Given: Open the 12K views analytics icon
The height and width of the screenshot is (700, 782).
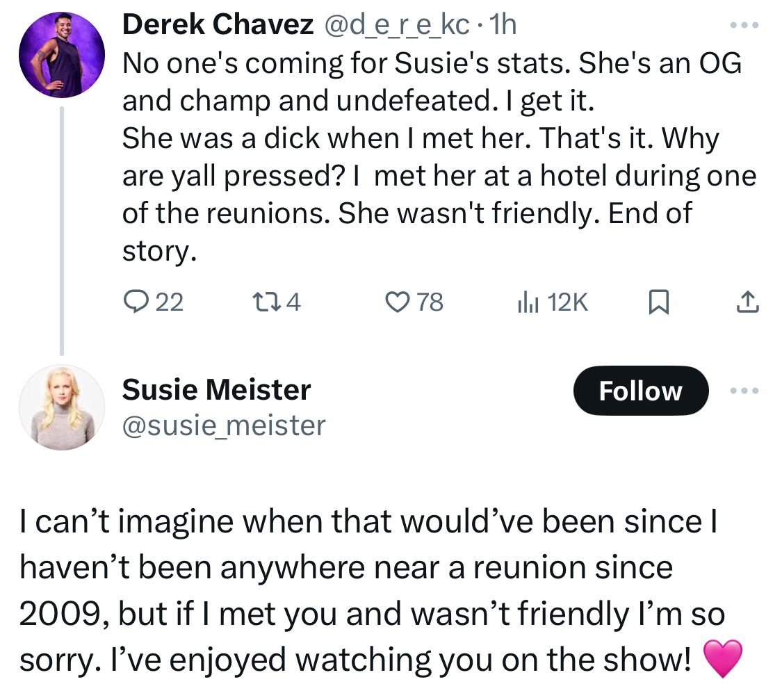Looking at the screenshot, I should point(528,302).
